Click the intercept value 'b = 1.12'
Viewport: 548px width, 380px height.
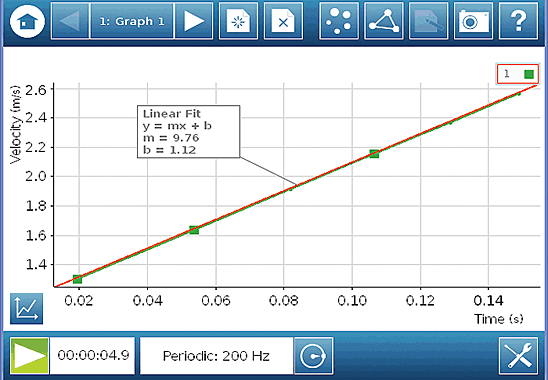tap(170, 150)
